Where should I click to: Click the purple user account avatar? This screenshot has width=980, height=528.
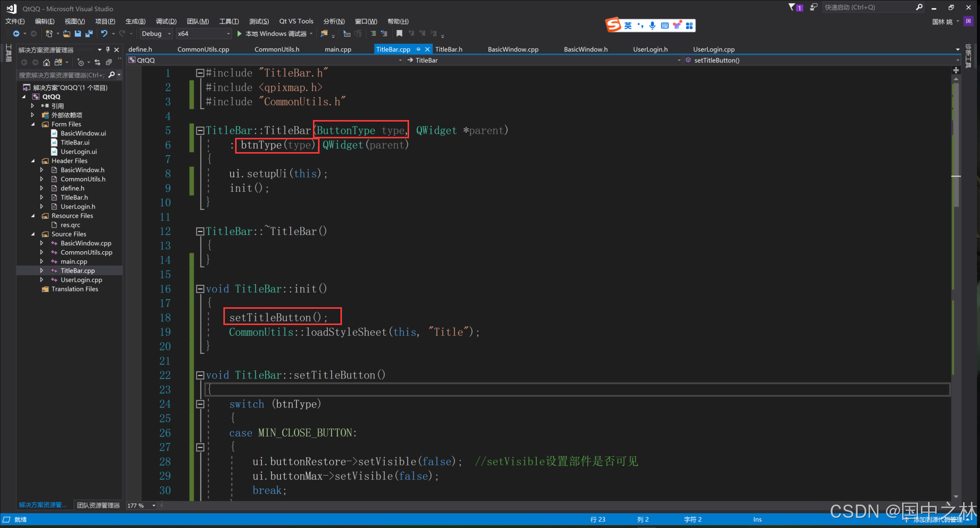(x=969, y=21)
